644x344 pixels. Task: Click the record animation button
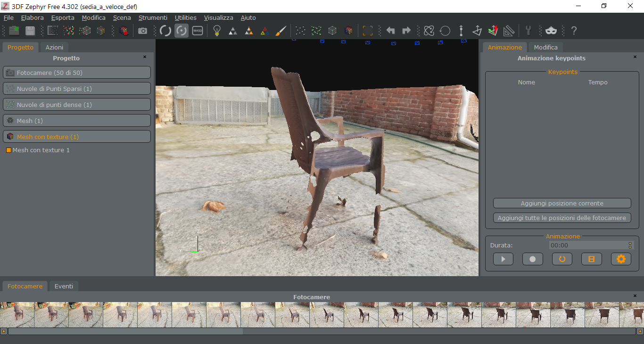(x=533, y=259)
